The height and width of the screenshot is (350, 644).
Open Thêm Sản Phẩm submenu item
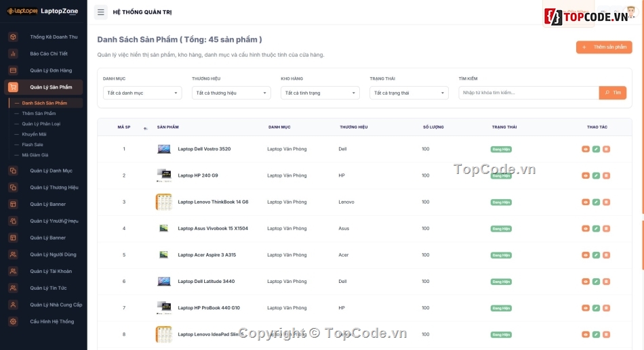point(39,113)
